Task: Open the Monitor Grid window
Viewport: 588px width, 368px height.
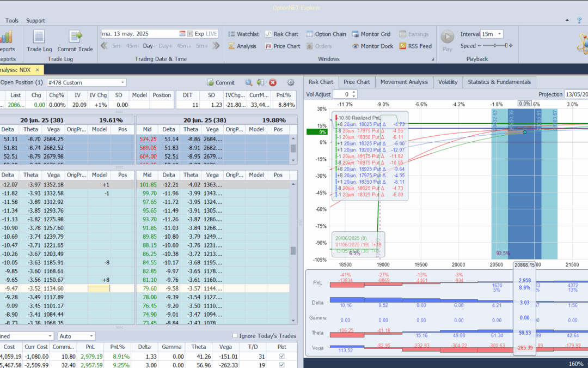Action: tap(371, 34)
